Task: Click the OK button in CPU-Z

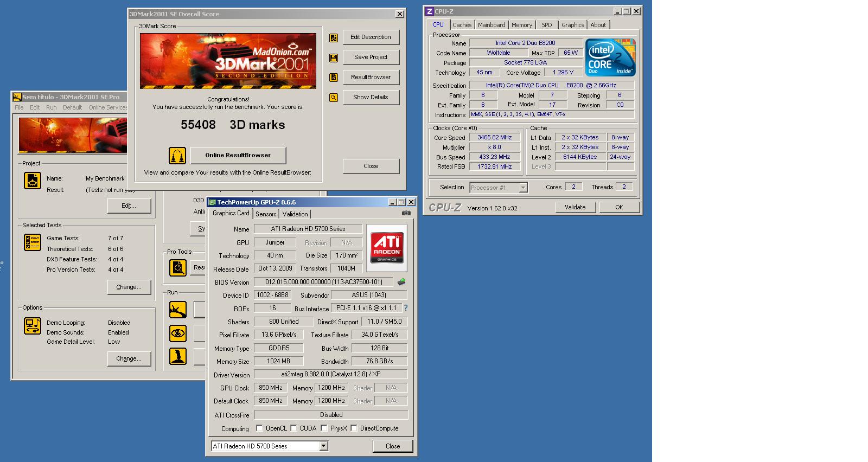Action: coord(619,207)
